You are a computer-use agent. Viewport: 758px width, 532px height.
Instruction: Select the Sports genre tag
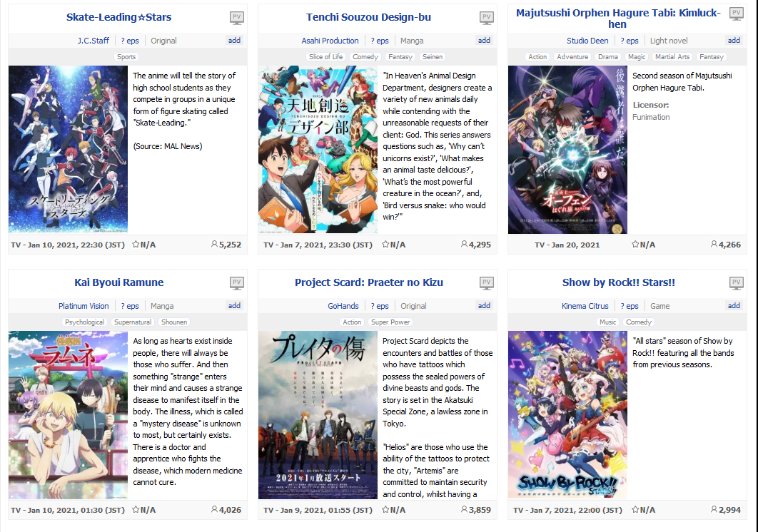coord(126,56)
